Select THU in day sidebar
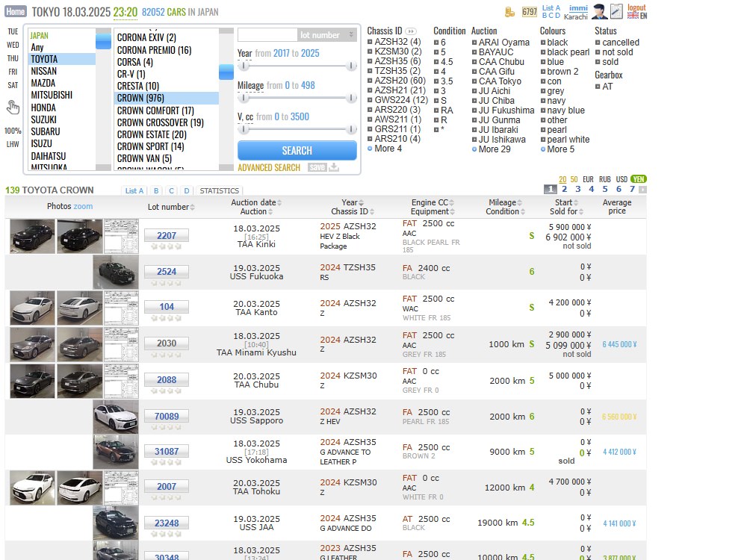 pos(13,58)
